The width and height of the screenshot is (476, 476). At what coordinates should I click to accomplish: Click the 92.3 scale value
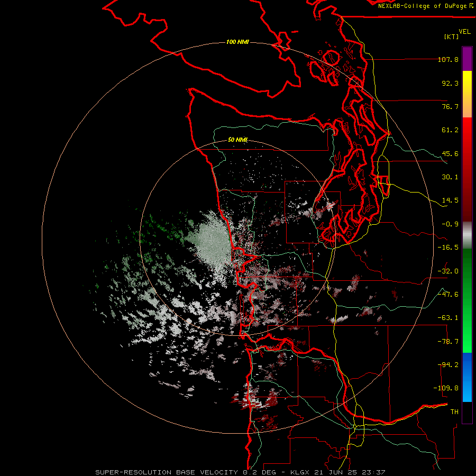450,83
